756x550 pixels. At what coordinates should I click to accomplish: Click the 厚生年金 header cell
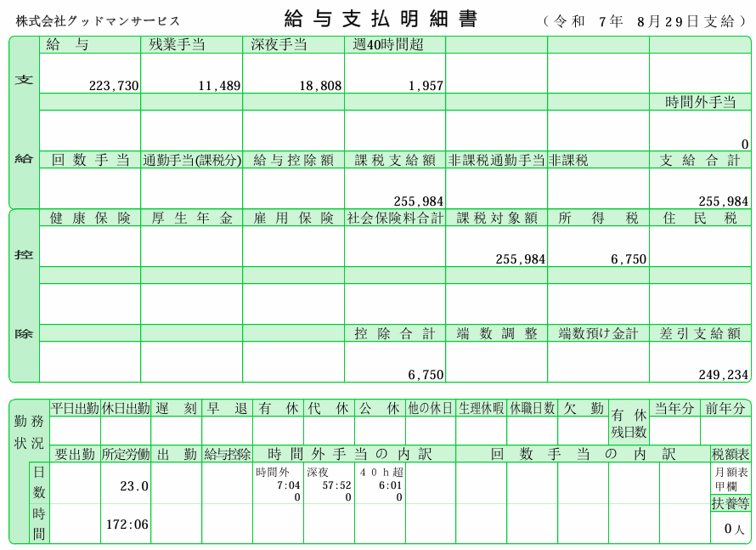(191, 218)
